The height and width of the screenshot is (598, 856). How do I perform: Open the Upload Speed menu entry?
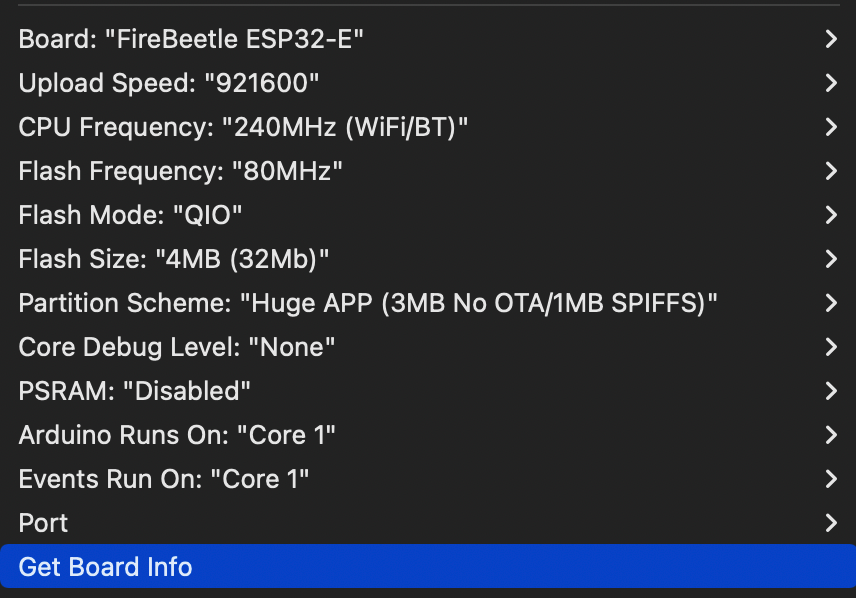tap(428, 83)
